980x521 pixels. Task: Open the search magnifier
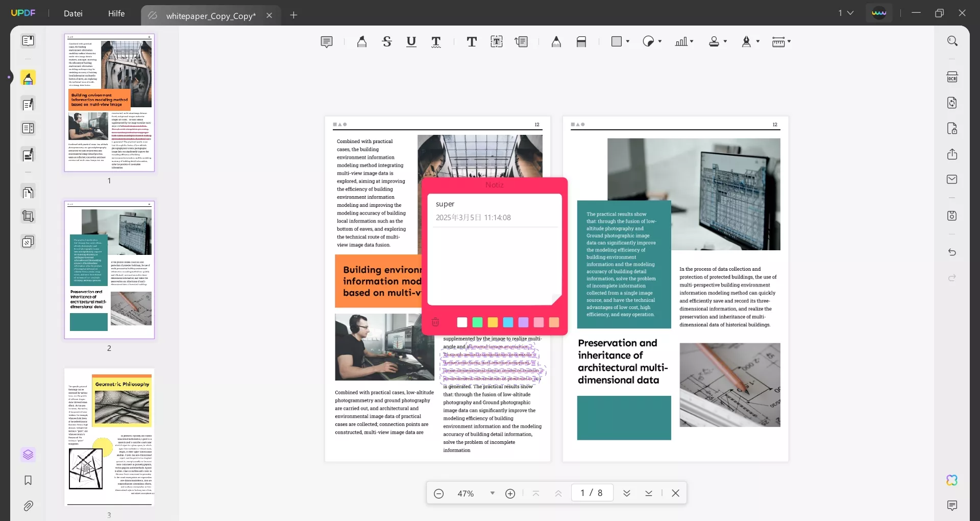tap(952, 41)
